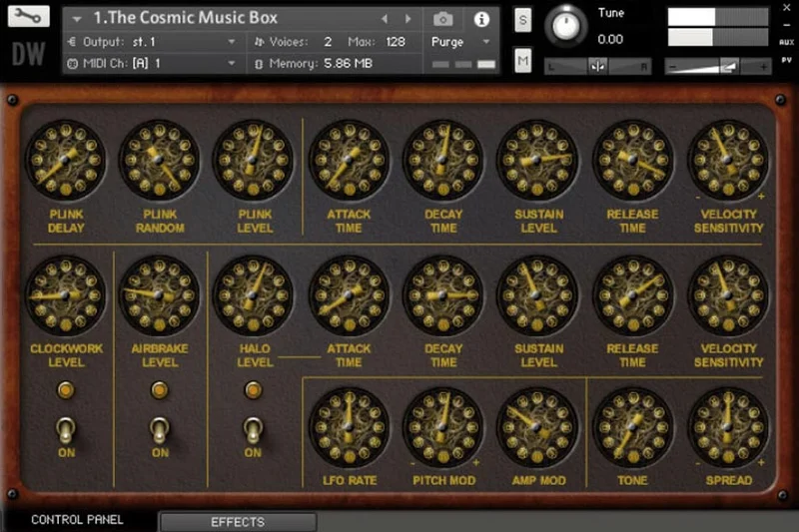Open the instrument info button

[x=481, y=19]
